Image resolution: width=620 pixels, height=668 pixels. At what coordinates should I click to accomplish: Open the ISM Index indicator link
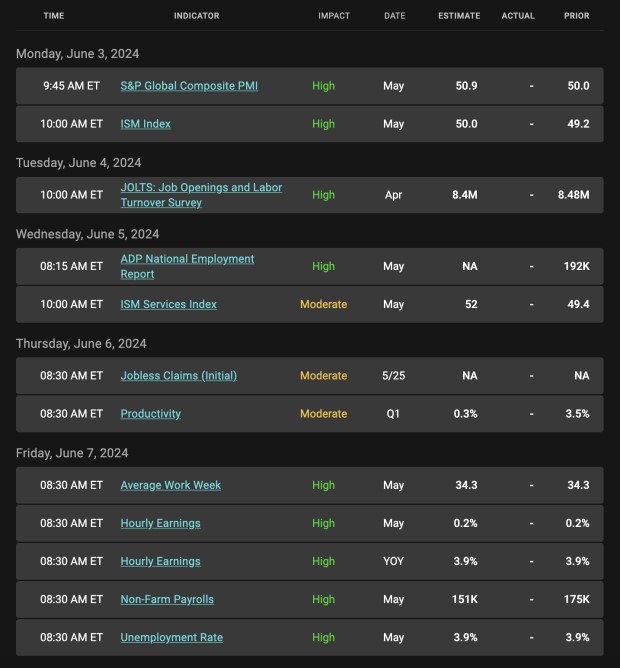145,124
